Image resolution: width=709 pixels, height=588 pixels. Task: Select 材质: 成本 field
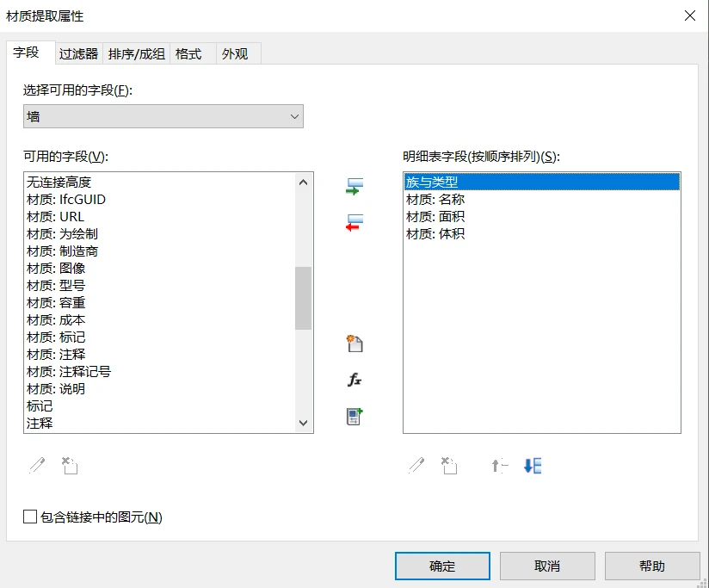click(x=160, y=319)
